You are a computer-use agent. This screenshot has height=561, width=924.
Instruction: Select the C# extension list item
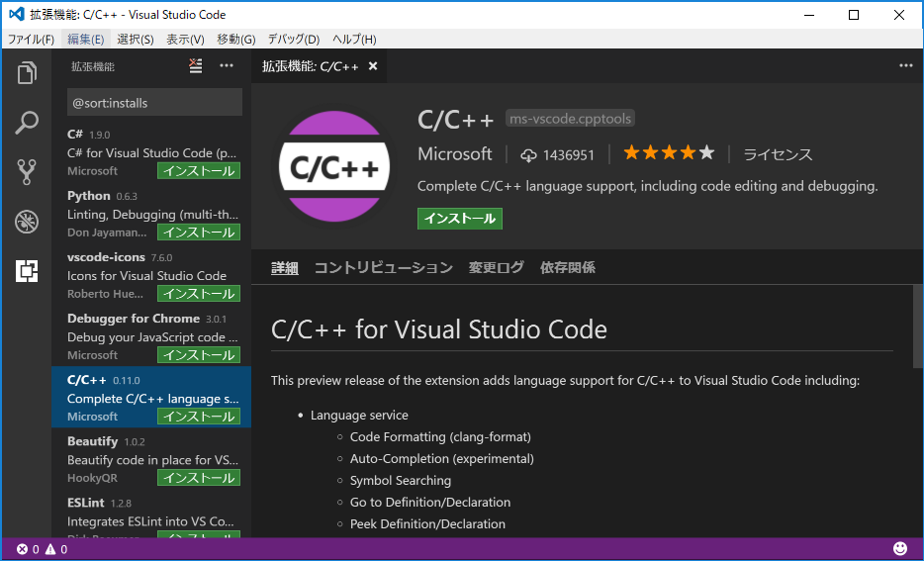[151, 151]
